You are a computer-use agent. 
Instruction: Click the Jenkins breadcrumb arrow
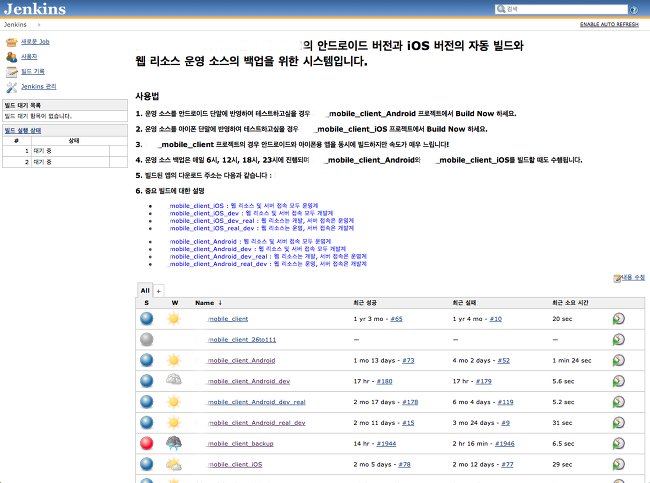[x=39, y=24]
